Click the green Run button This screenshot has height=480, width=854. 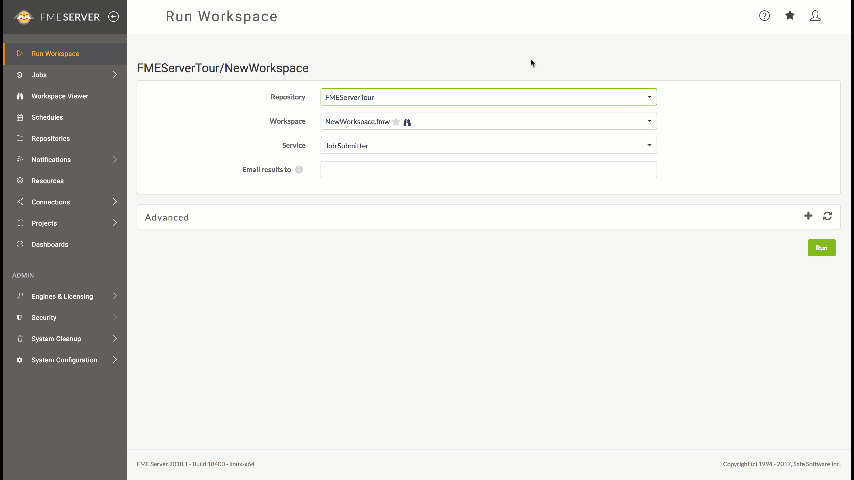coord(821,248)
